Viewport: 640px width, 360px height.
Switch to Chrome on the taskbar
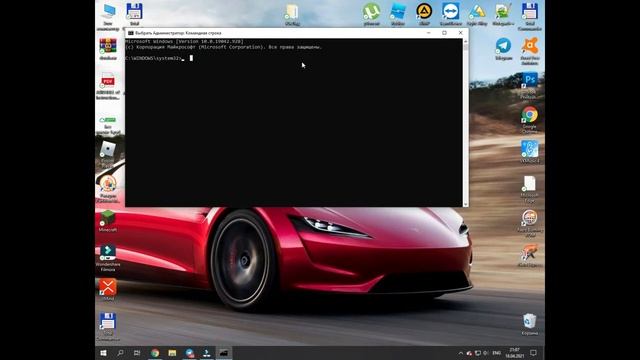point(155,353)
